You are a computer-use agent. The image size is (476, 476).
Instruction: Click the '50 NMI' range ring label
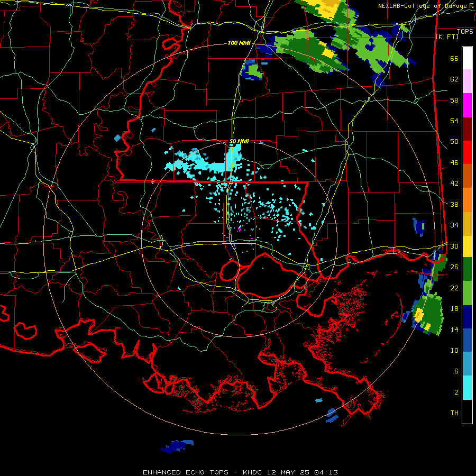click(239, 141)
